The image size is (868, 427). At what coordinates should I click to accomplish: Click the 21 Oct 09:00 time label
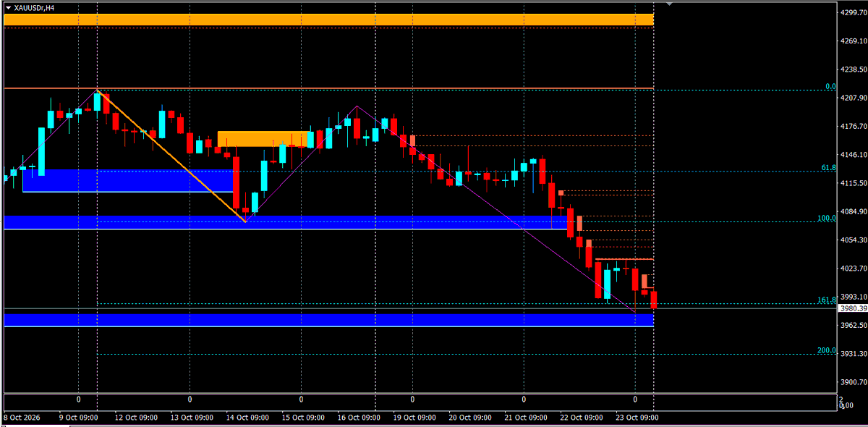pos(525,418)
